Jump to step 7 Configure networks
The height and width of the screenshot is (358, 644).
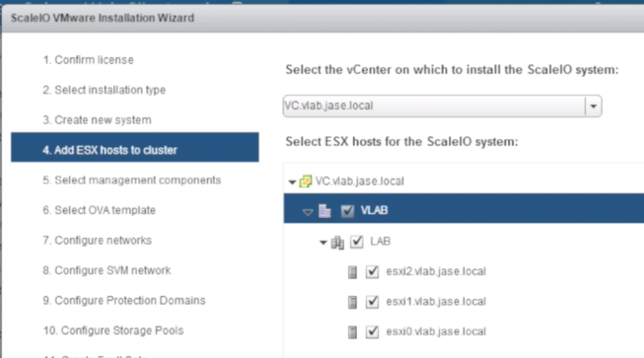coord(97,241)
